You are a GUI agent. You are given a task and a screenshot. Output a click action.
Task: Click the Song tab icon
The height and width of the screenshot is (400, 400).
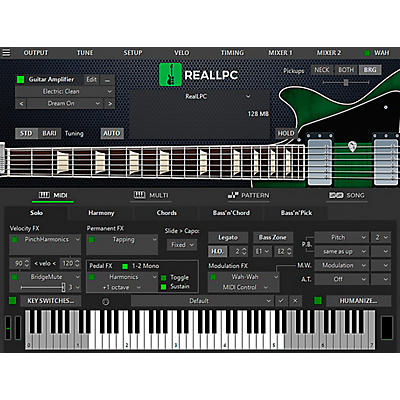[x=336, y=195]
